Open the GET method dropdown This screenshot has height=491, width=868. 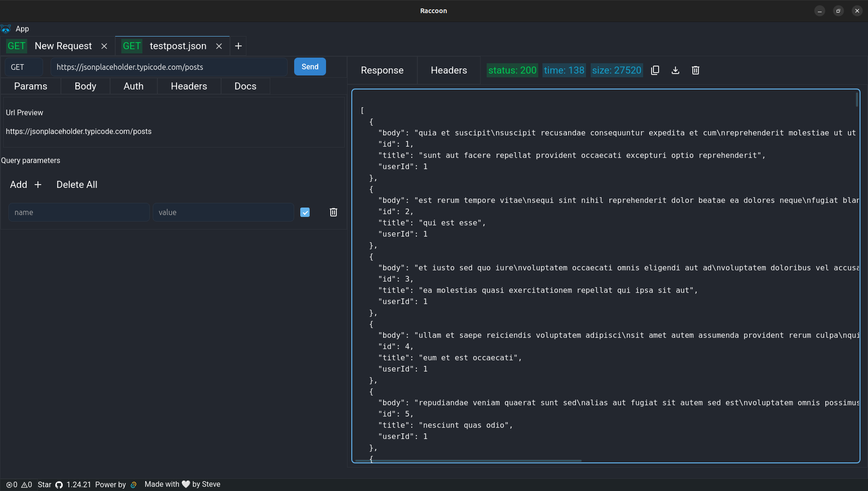click(x=23, y=67)
